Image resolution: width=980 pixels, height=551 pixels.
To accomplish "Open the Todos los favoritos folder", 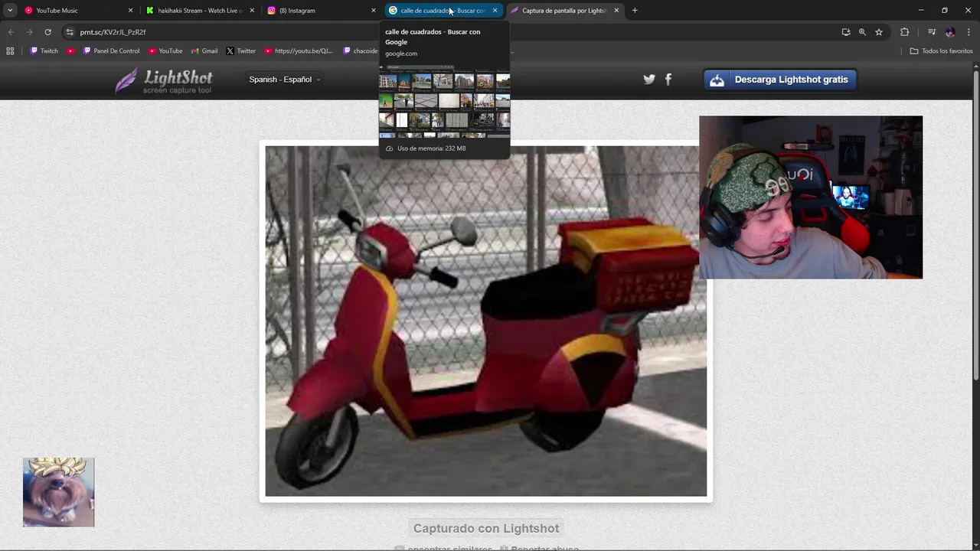I will [941, 51].
